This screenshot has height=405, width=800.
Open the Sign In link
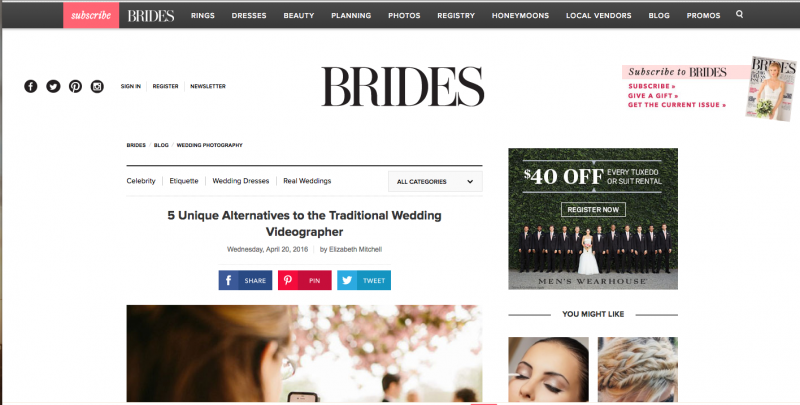coord(131,86)
